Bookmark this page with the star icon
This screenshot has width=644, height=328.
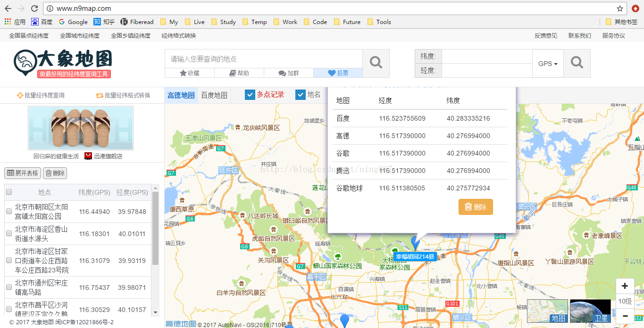click(619, 8)
